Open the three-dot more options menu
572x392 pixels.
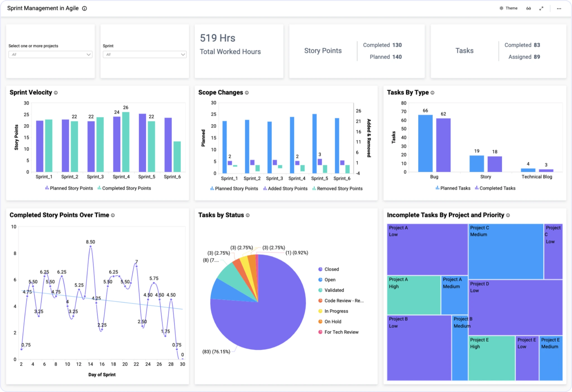[x=559, y=8]
